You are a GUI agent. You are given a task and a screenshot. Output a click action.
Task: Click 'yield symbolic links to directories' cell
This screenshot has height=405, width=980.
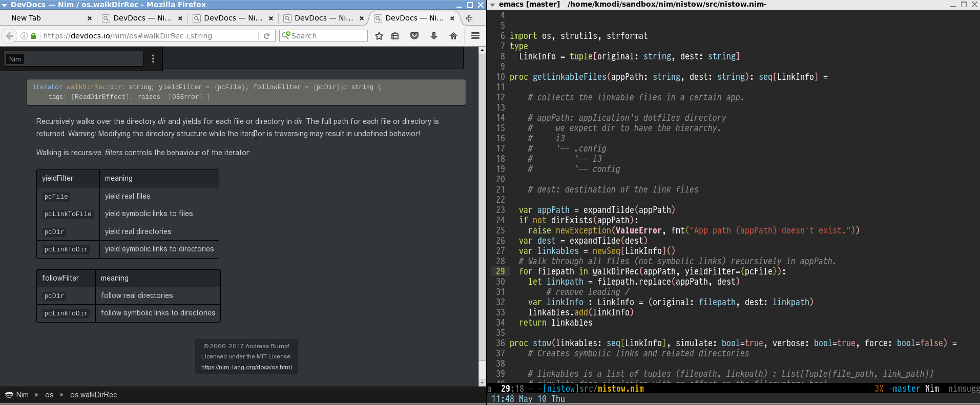(159, 249)
